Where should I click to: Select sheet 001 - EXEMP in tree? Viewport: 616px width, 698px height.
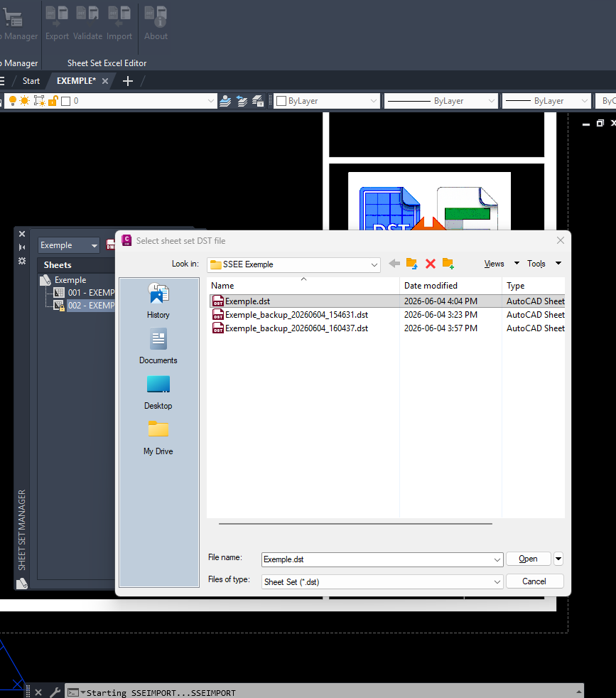(91, 292)
